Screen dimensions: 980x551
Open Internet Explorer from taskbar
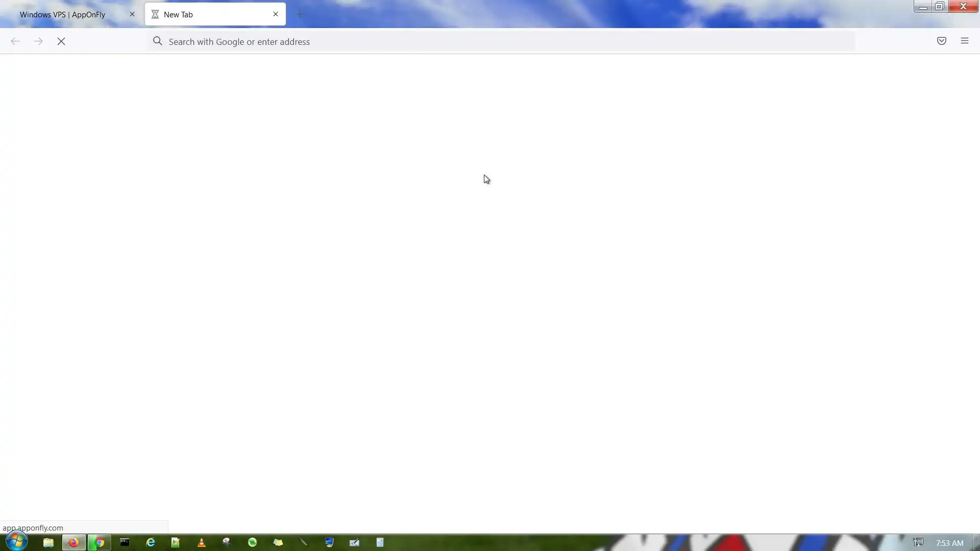click(150, 542)
